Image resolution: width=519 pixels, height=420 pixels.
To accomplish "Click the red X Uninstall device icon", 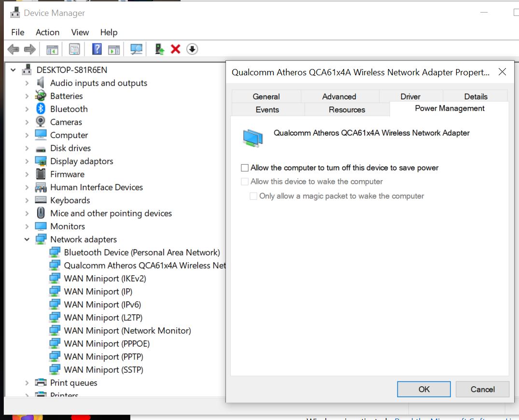I will coord(176,49).
